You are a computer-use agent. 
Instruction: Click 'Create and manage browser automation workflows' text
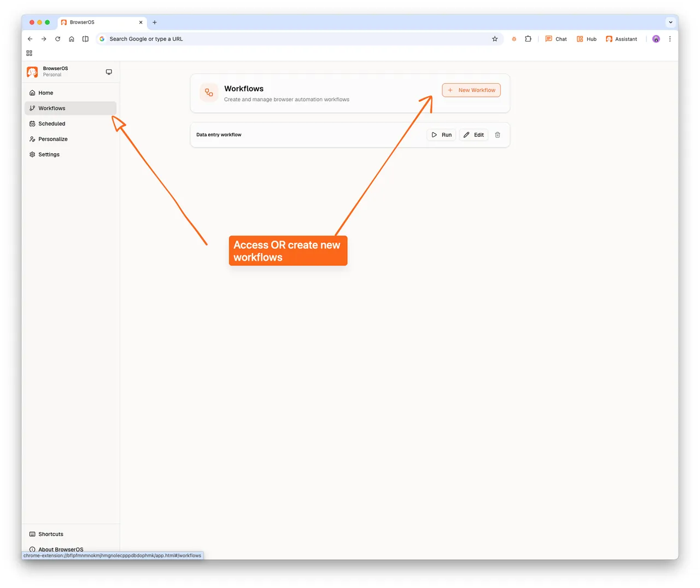(x=287, y=100)
